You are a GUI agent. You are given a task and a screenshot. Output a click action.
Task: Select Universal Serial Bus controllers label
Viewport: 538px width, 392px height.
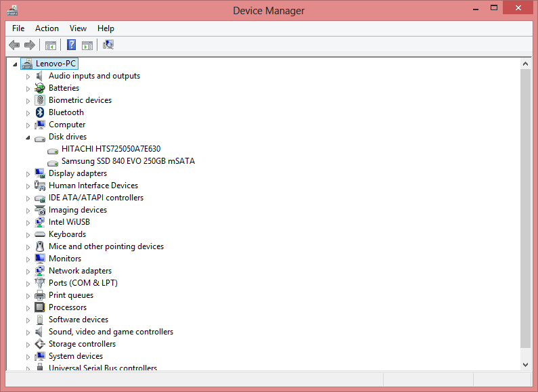point(103,367)
